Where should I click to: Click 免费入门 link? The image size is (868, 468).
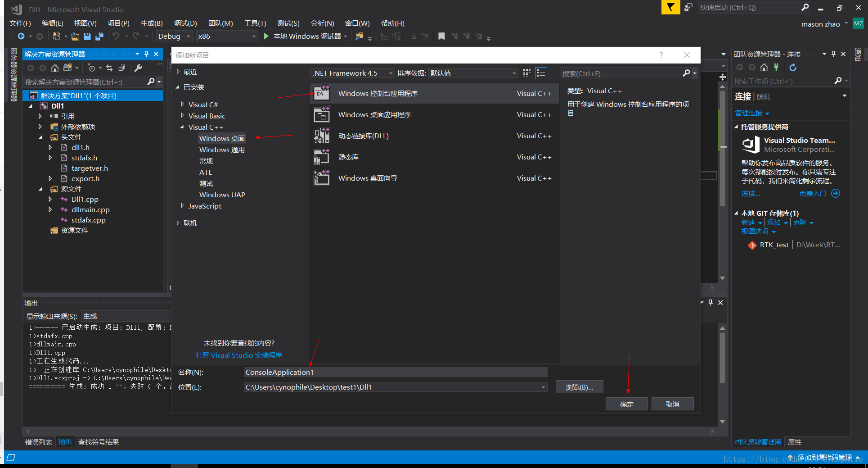click(x=813, y=193)
